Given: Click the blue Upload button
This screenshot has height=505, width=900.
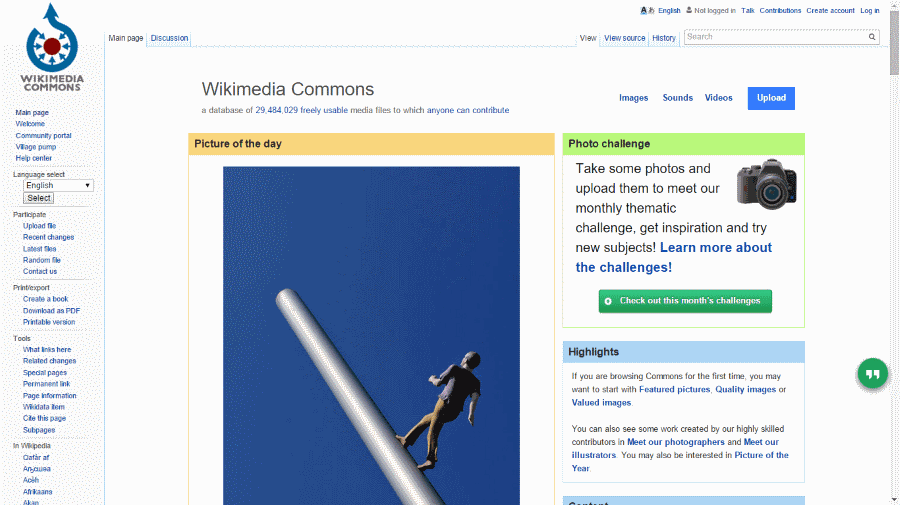Looking at the screenshot, I should 771,98.
